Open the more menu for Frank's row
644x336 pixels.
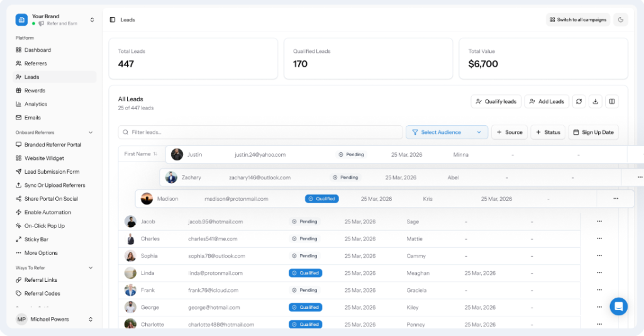[x=599, y=290]
